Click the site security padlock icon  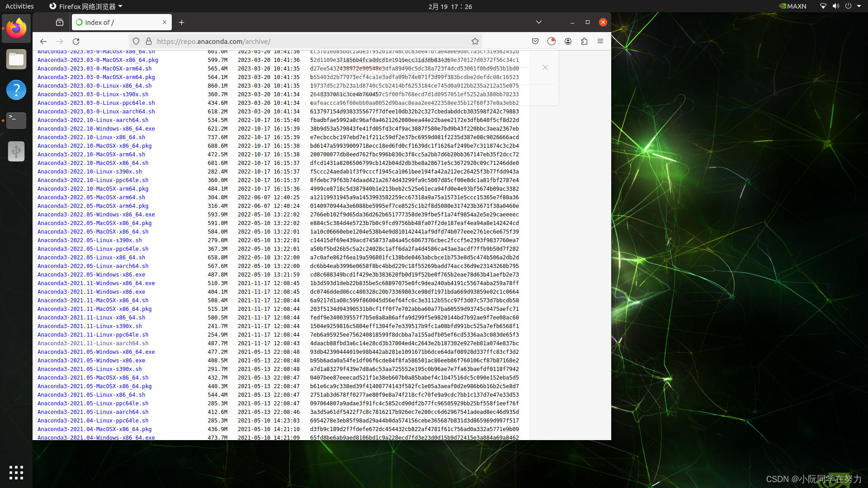(x=148, y=41)
